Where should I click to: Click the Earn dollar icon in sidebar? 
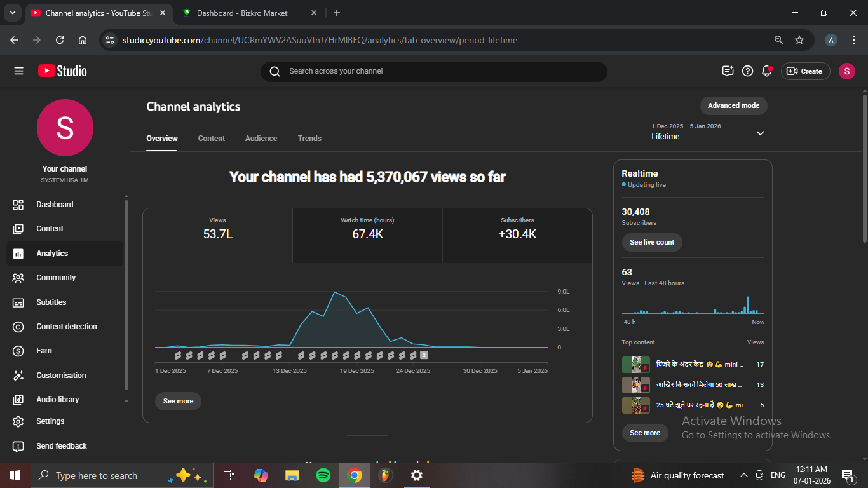(18, 351)
